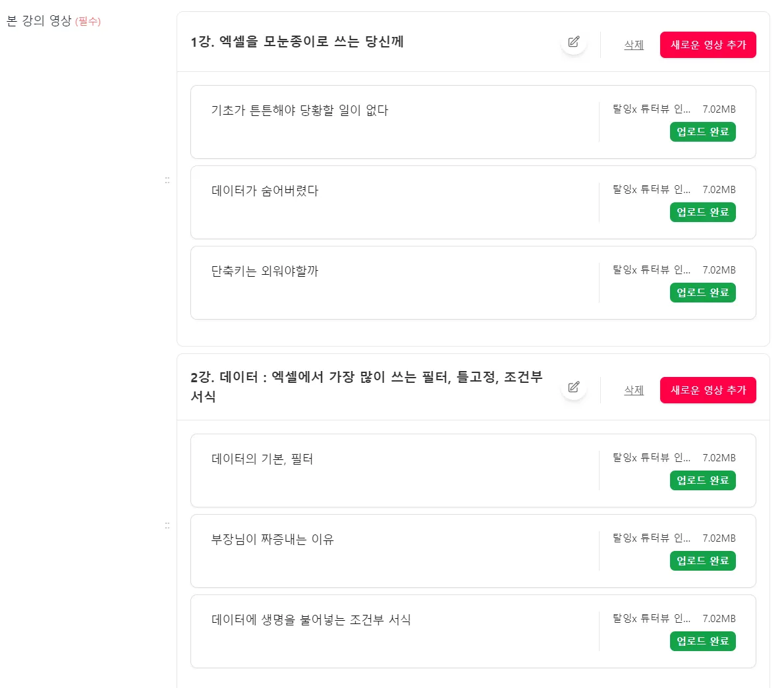This screenshot has width=784, height=688.
Task: Click 업로드 완료 badge on '단축키는 외워야할까' row
Action: (702, 293)
